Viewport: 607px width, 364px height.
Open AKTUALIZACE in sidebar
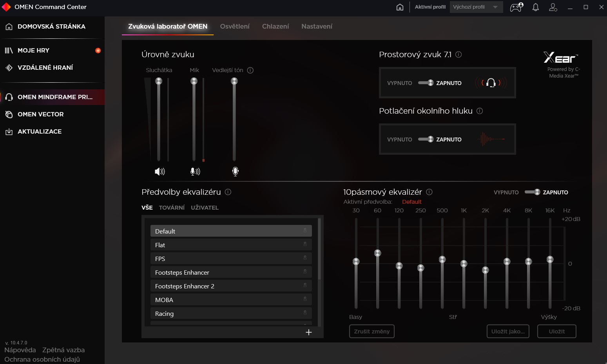pos(52,131)
